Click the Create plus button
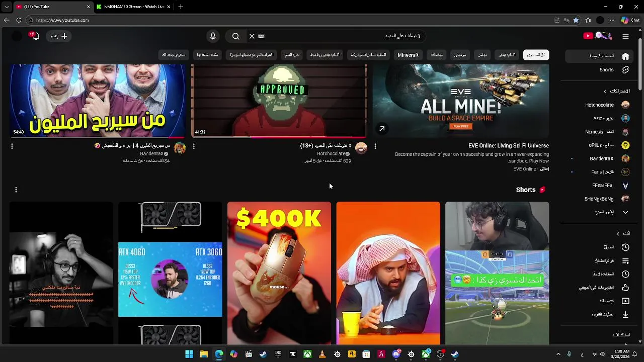 59,36
